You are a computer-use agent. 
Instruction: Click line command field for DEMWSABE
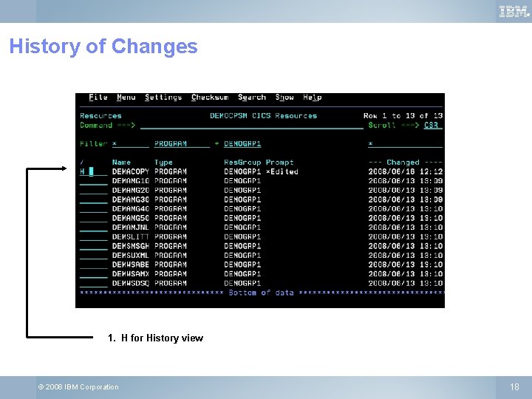pos(93,265)
